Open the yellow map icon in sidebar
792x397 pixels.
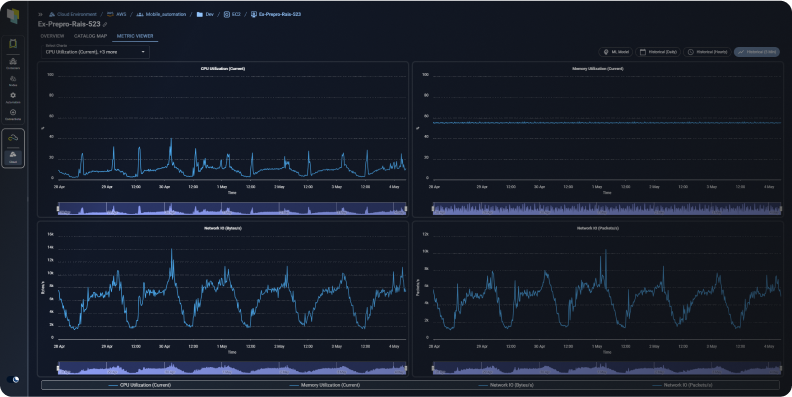point(13,44)
